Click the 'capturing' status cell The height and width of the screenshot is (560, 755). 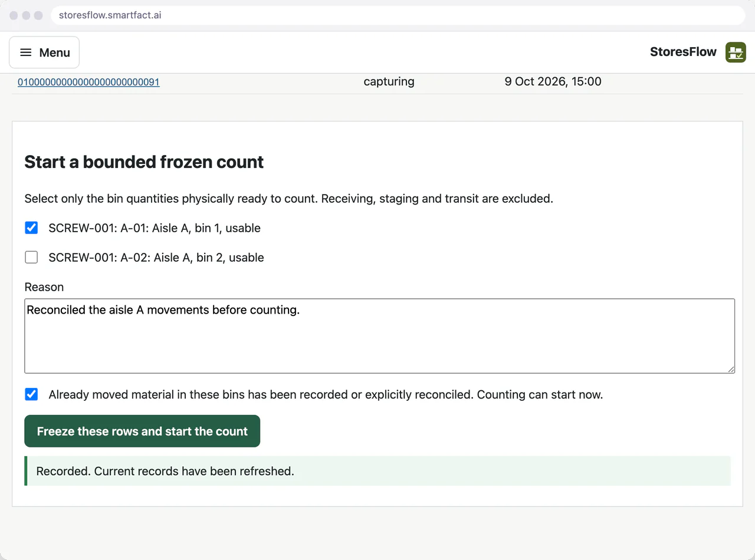pyautogui.click(x=389, y=81)
